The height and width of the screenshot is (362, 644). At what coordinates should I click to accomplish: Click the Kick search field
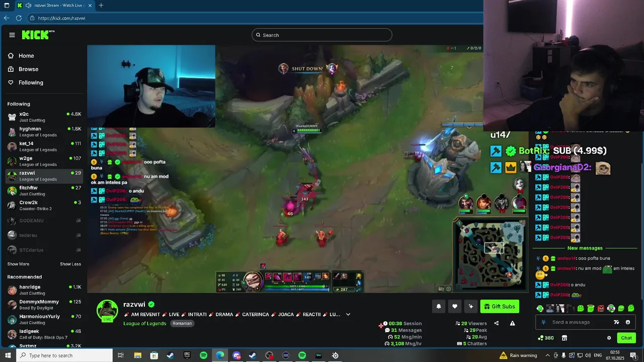[322, 35]
